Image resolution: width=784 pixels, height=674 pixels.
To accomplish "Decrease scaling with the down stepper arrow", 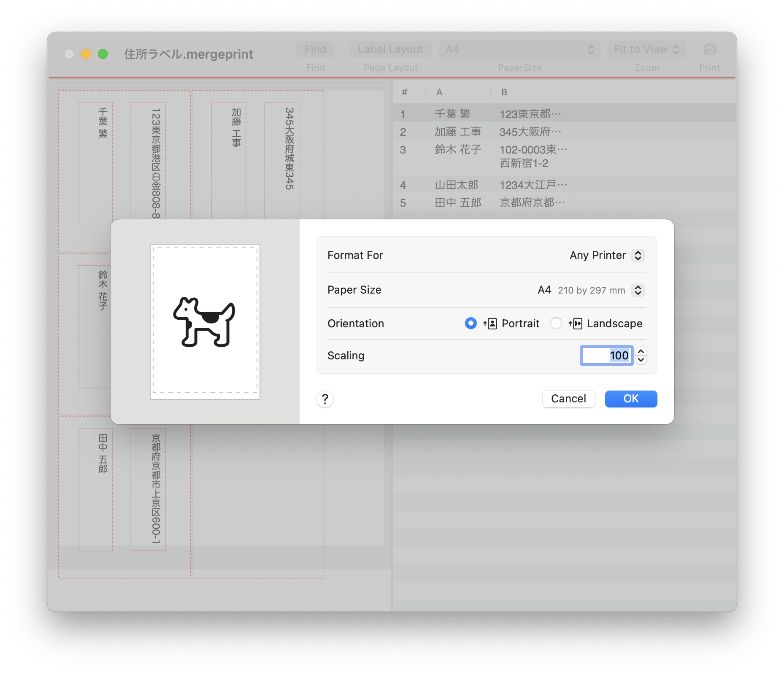I will 641,360.
